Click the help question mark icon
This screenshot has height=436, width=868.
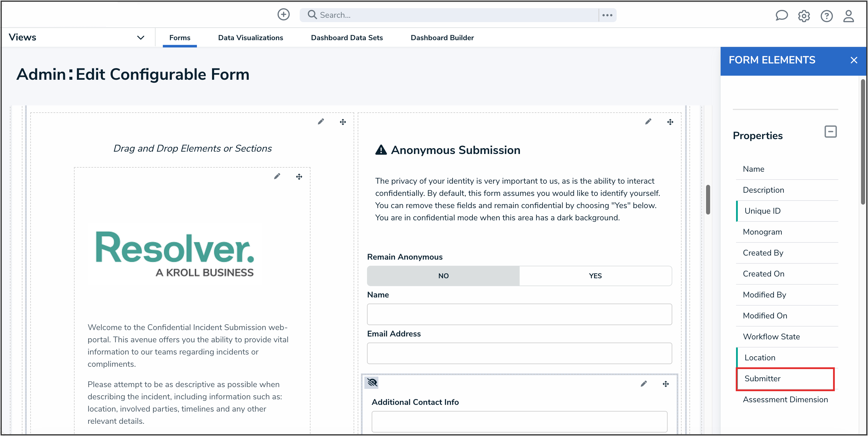coord(826,16)
